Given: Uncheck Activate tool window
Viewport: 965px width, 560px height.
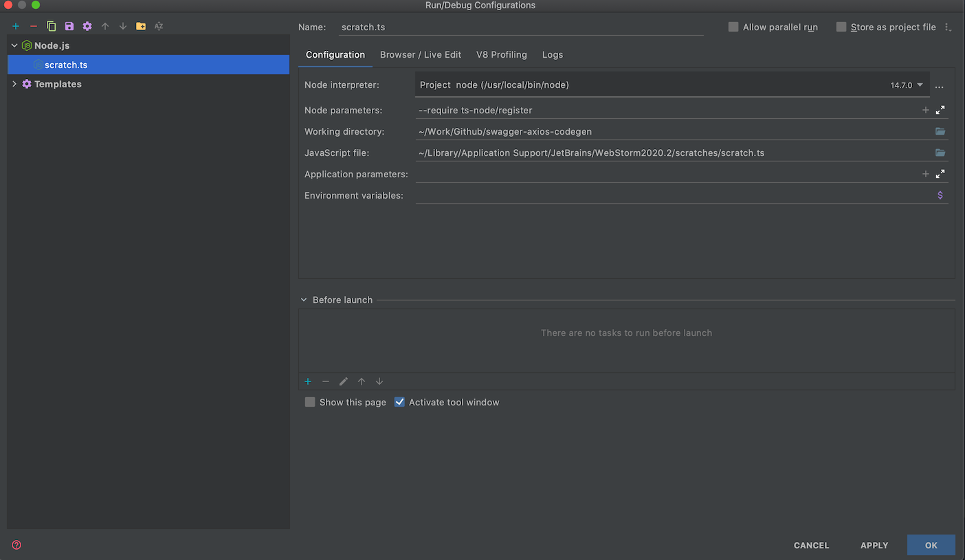Looking at the screenshot, I should (399, 402).
